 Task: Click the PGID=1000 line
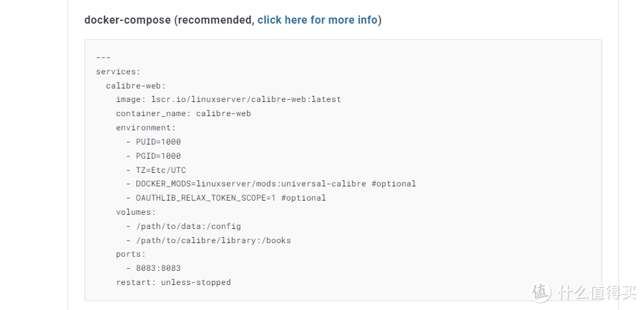tap(154, 156)
